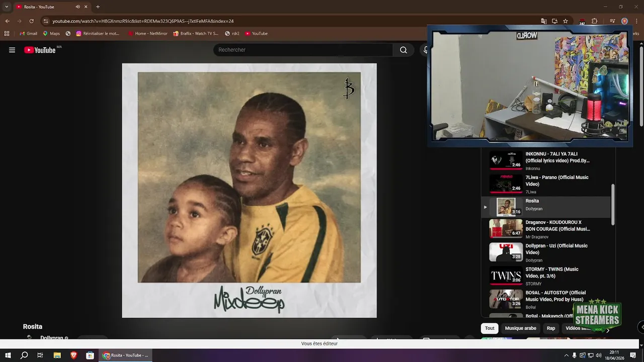Viewport: 644px width, 362px height.
Task: Open the Dollypran channel name under video
Action: pyautogui.click(x=51, y=338)
